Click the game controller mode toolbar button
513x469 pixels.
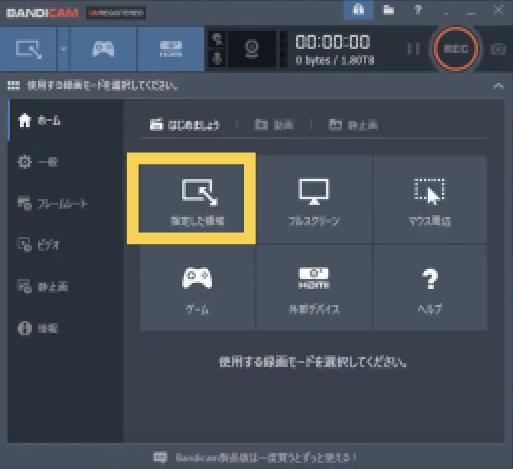103,49
